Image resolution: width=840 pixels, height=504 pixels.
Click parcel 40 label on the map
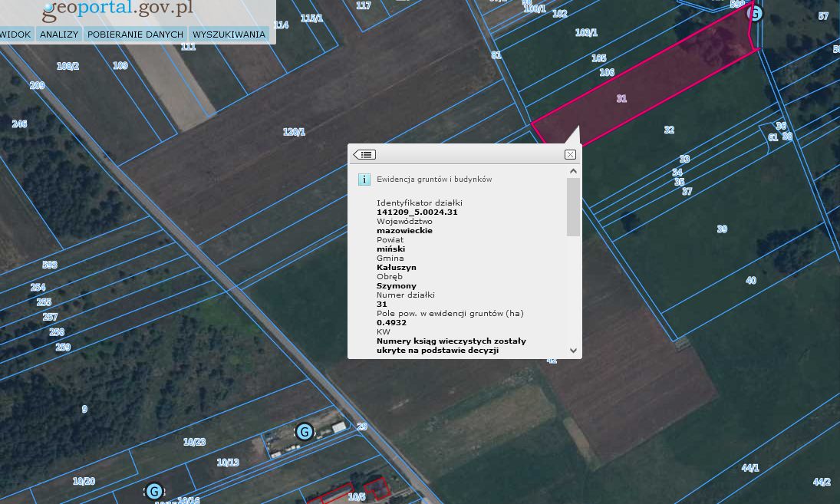tap(750, 281)
